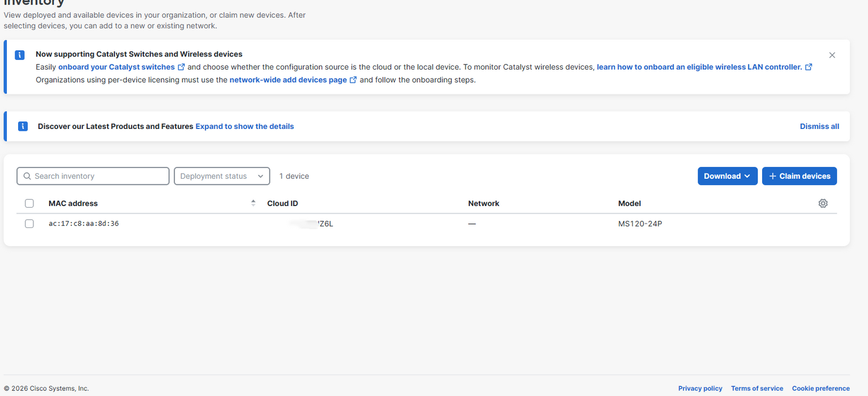The width and height of the screenshot is (868, 396).
Task: Click the MS120-24P model cell
Action: 640,223
